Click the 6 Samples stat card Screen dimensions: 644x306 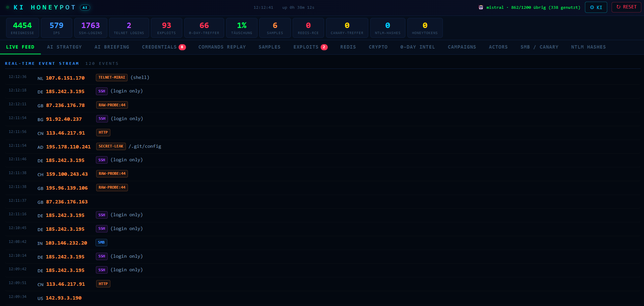pos(275,28)
